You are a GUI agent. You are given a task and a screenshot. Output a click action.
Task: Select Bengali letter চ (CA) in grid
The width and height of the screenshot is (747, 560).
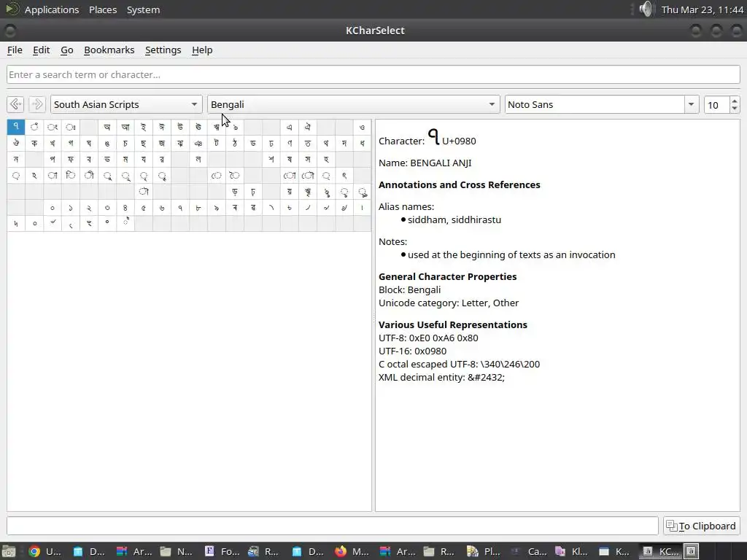pyautogui.click(x=125, y=144)
